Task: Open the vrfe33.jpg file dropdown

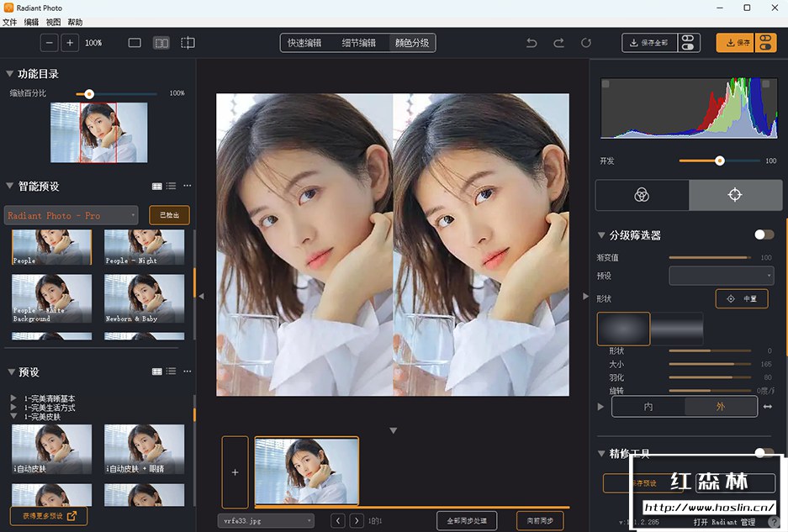Action: (265, 521)
